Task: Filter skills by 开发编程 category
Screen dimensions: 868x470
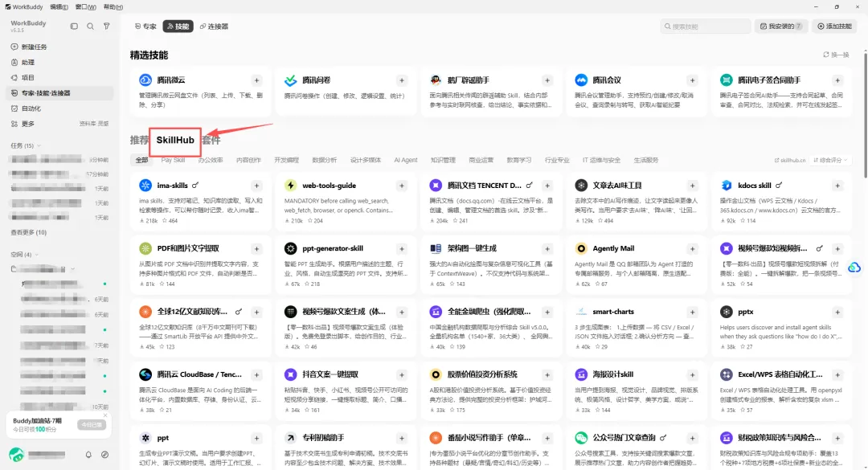Action: coord(286,160)
